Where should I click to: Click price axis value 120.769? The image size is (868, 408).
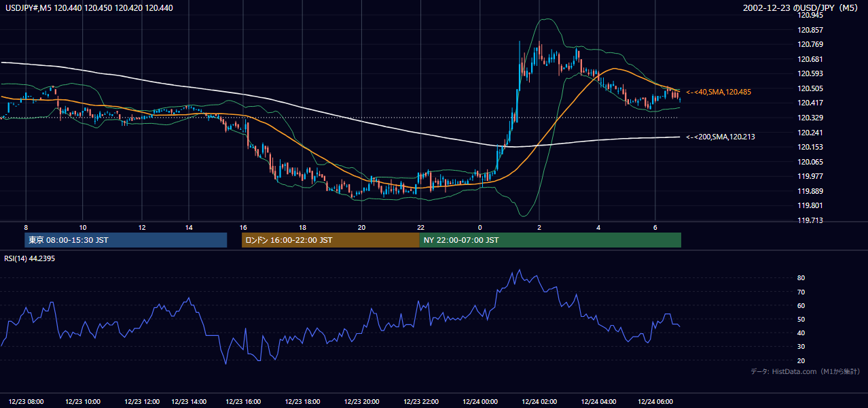[811, 44]
